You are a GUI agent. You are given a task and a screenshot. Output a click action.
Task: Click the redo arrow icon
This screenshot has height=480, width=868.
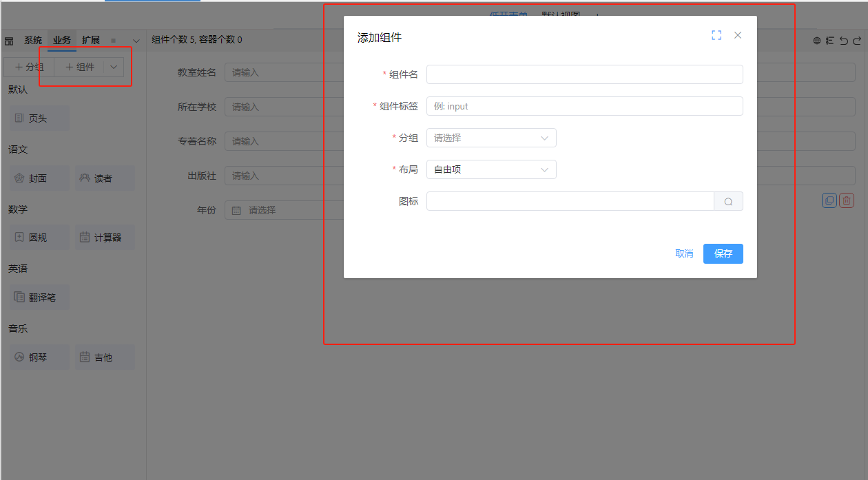coord(857,41)
